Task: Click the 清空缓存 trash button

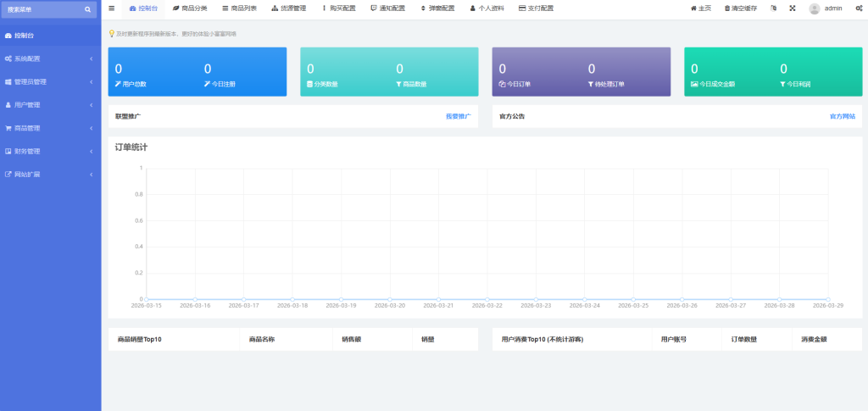Action: coord(740,8)
